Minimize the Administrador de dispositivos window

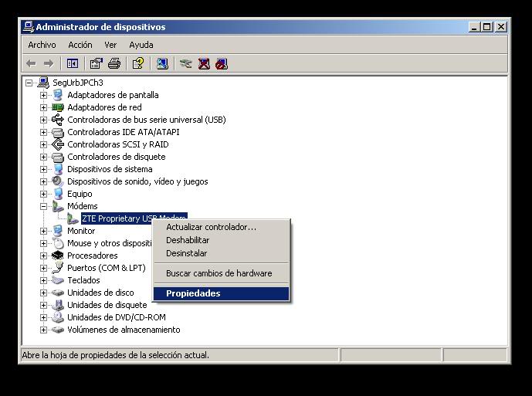[474, 27]
